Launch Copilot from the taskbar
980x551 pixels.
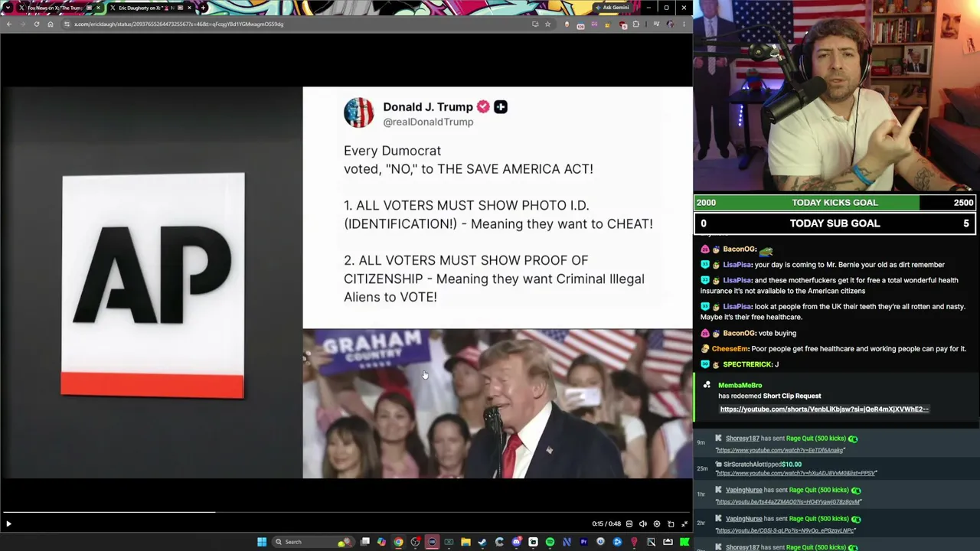(x=381, y=542)
